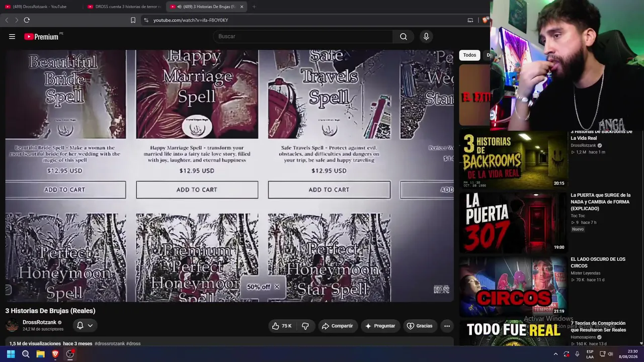Open the Circos video thumbnail
This screenshot has height=362, width=644.
click(513, 287)
